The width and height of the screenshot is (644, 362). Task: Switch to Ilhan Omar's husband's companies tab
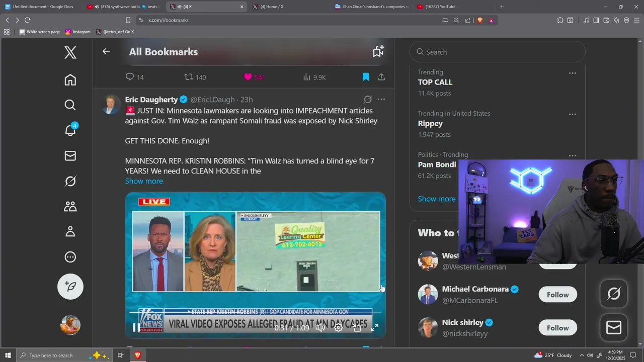coord(372,7)
